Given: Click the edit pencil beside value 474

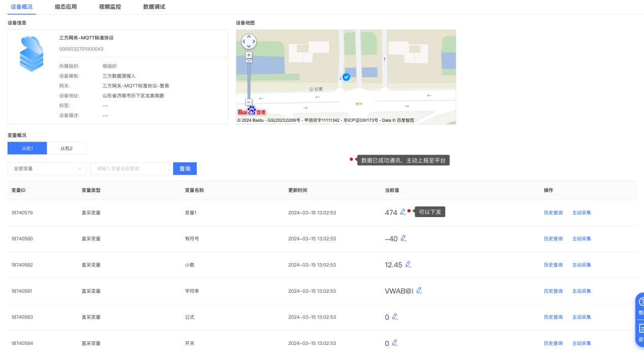Looking at the screenshot, I should 403,212.
